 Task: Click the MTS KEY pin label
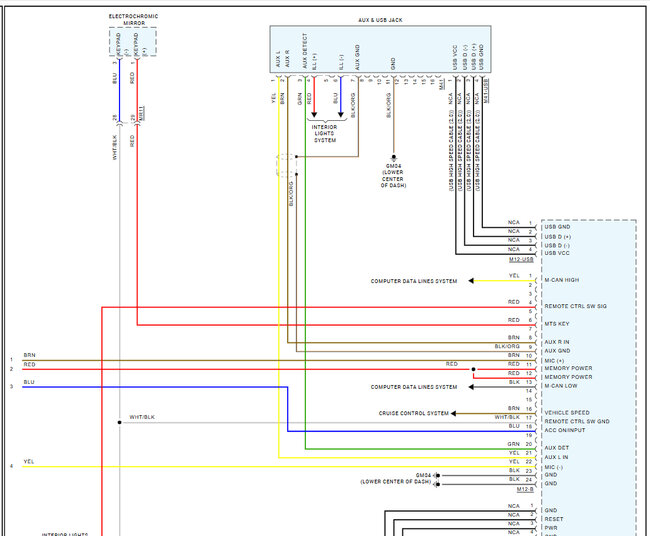pos(557,324)
